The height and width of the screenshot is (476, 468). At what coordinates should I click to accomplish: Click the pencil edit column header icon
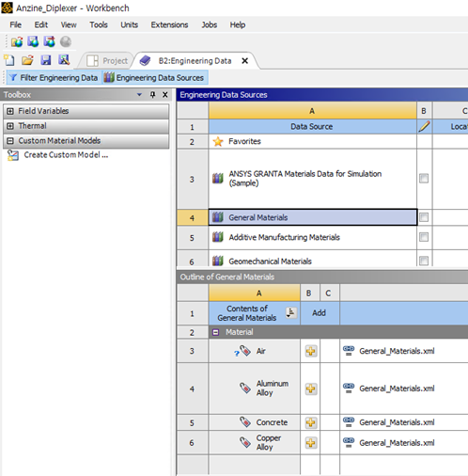tap(424, 127)
